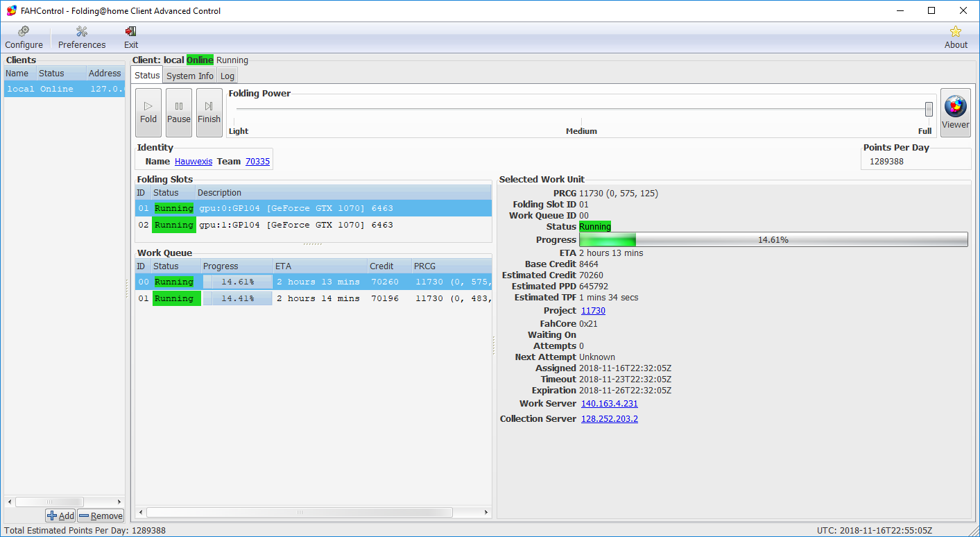Screen dimensions: 980x537
Task: Sort work queue by ETA column header
Action: tap(320, 266)
